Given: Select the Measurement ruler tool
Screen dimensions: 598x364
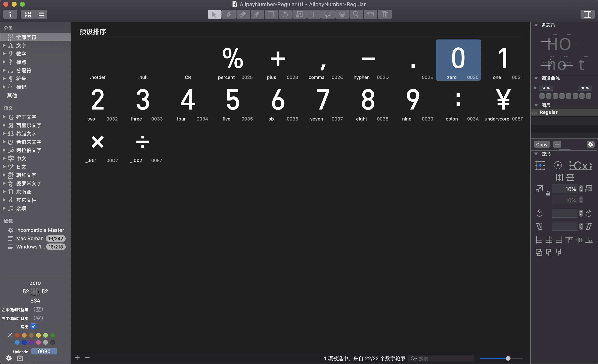Looking at the screenshot, I should [x=370, y=14].
